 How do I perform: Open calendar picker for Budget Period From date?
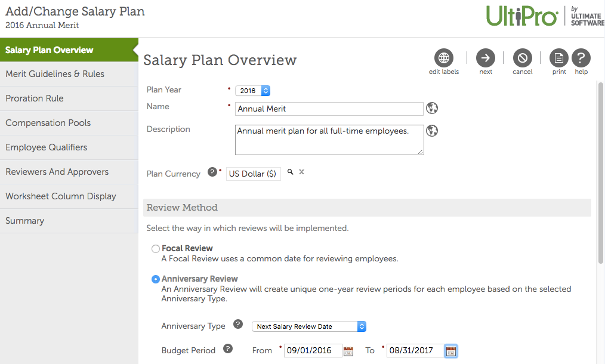coord(348,351)
